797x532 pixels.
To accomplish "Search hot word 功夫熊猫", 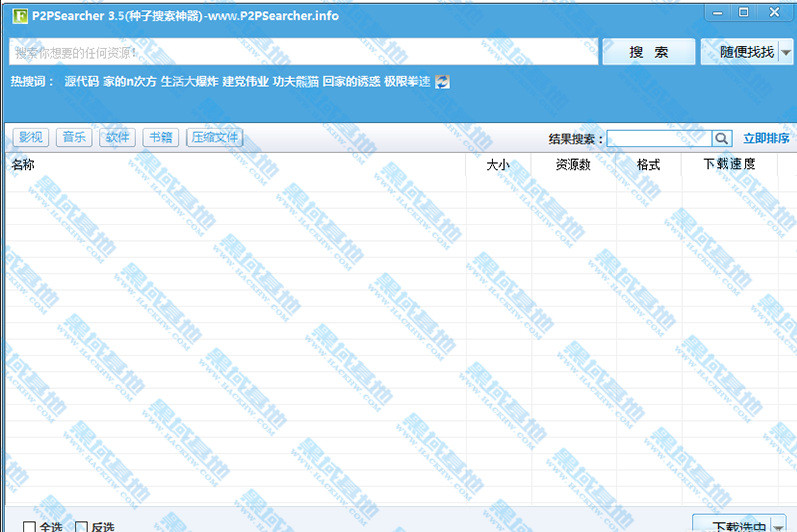I will (x=296, y=81).
